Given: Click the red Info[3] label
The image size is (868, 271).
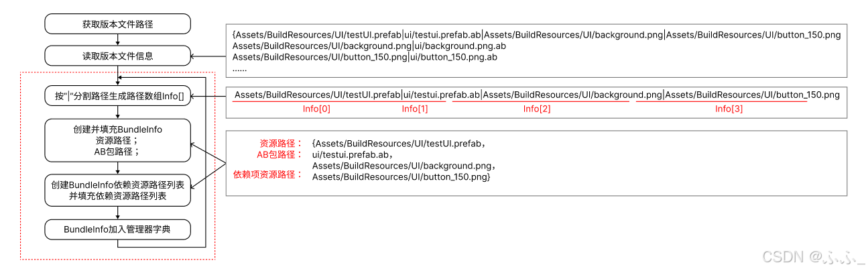Looking at the screenshot, I should tap(729, 109).
